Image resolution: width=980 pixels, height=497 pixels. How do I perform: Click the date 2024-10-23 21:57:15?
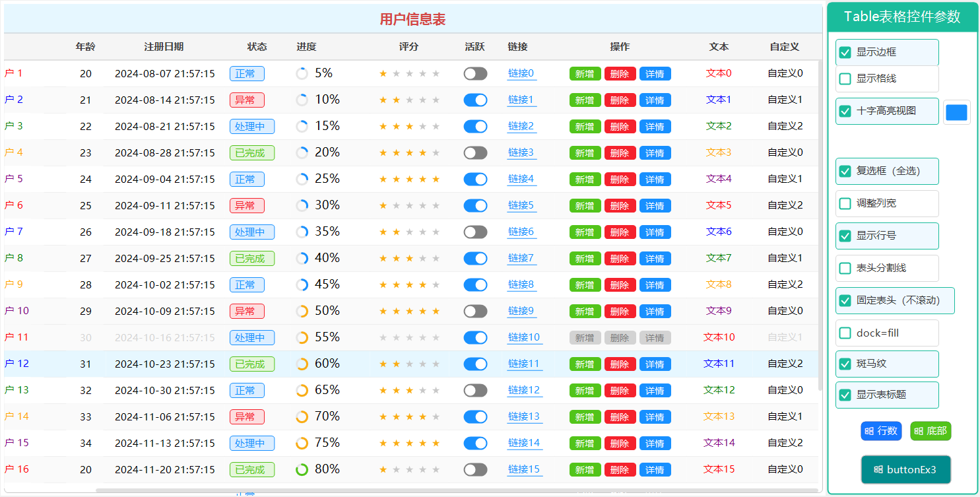click(165, 364)
